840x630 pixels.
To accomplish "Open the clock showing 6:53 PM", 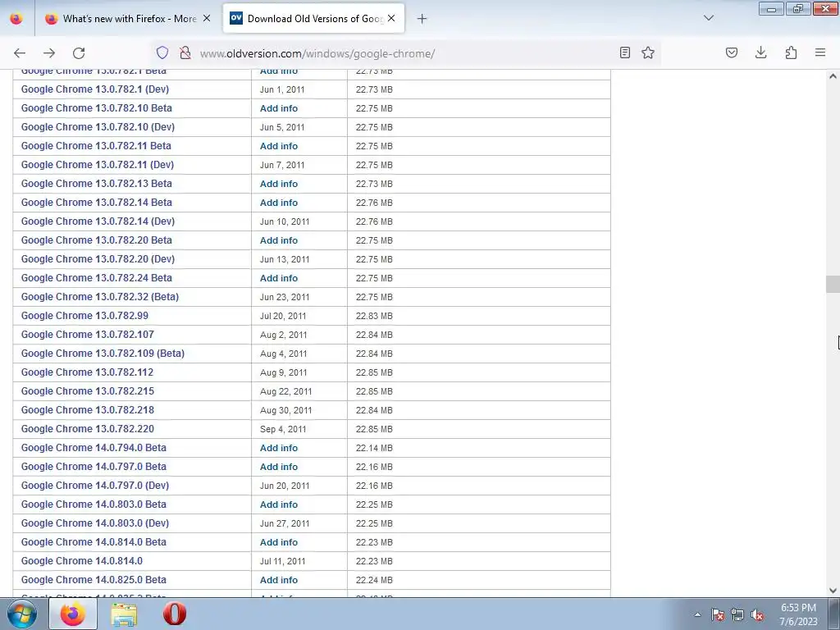I will 798,614.
